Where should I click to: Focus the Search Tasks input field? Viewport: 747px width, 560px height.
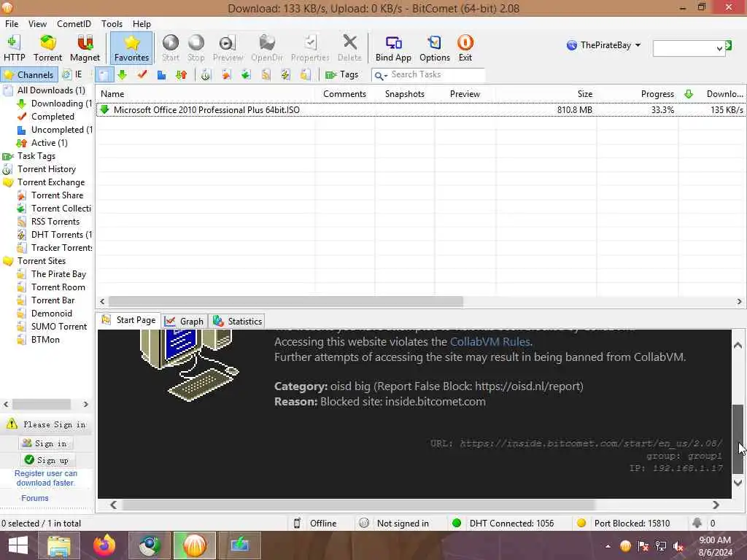436,75
